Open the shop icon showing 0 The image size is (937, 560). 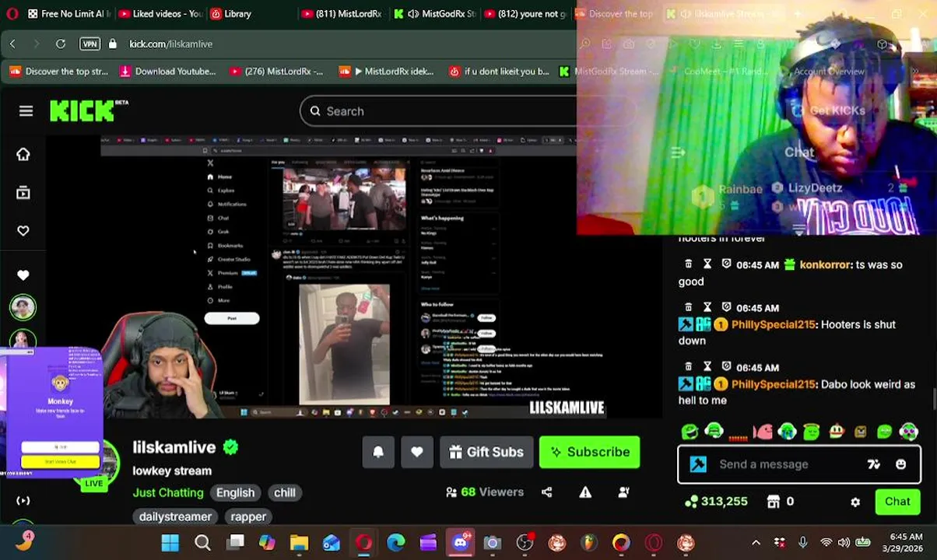[x=781, y=502]
